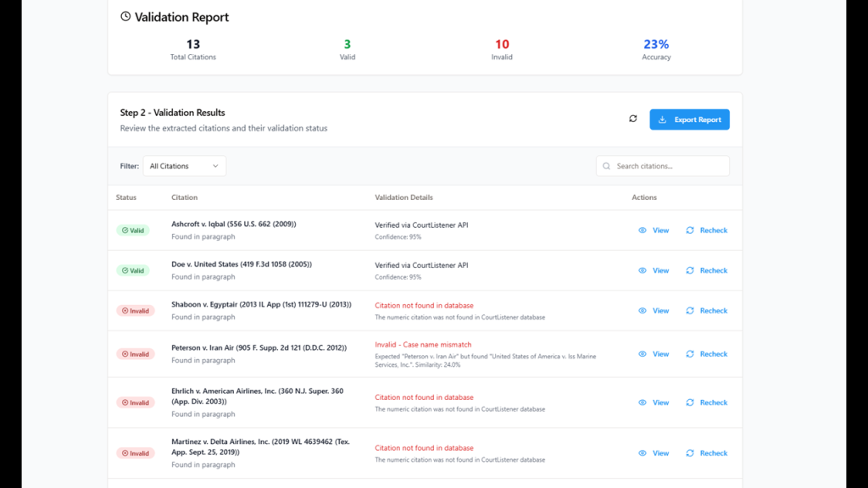The image size is (868, 488).
Task: View the Doe v. United States citation
Action: 659,271
